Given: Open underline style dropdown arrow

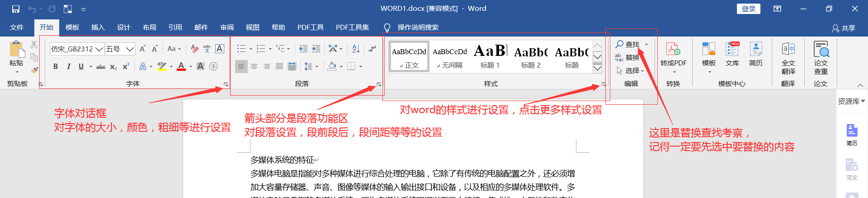Looking at the screenshot, I should pyautogui.click(x=91, y=67).
